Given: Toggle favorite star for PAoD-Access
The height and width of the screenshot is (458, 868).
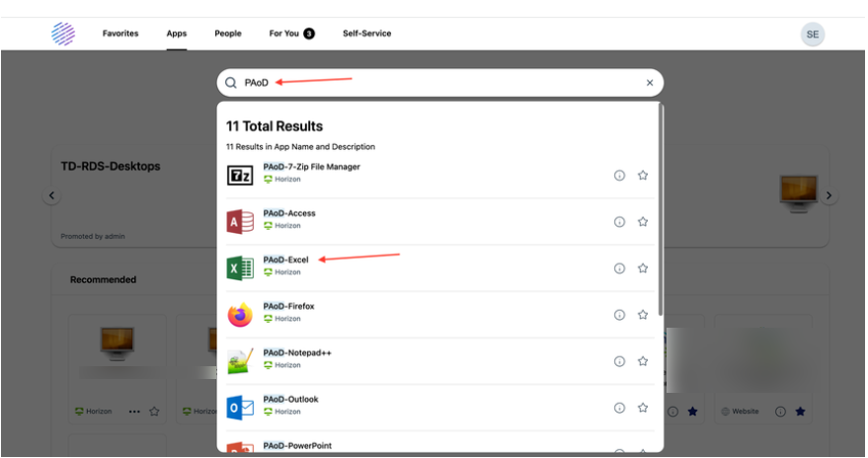Looking at the screenshot, I should click(643, 222).
